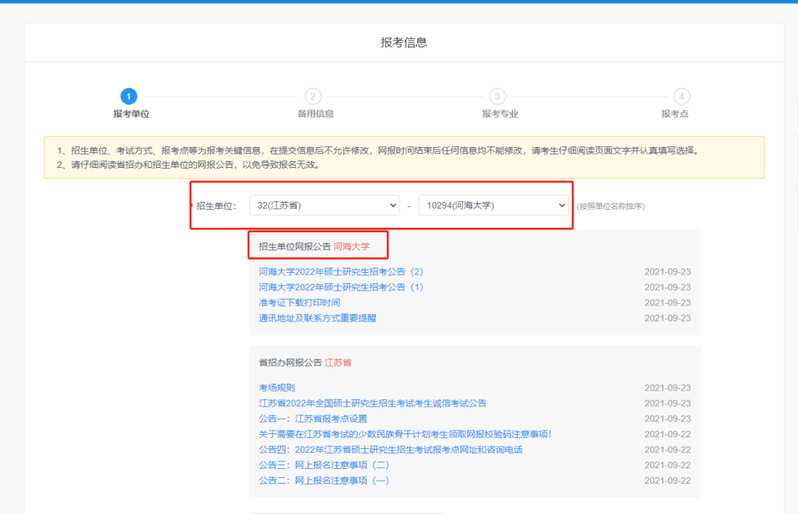Open 公告二：网上报名注意事项（一）
This screenshot has height=514, width=798.
(x=324, y=480)
